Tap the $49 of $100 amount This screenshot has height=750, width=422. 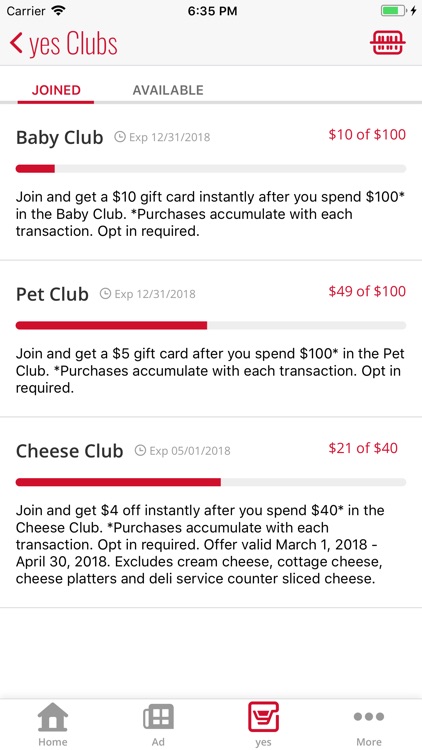(x=367, y=291)
